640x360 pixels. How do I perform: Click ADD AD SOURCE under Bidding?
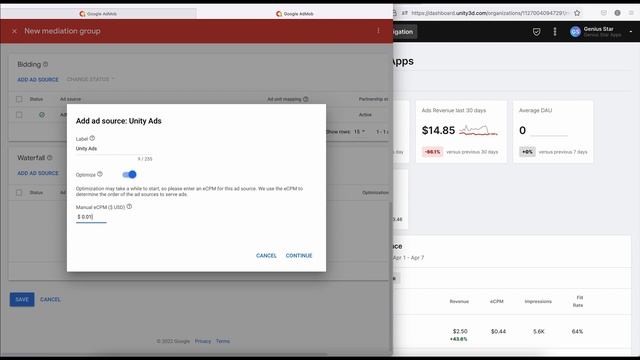38,80
